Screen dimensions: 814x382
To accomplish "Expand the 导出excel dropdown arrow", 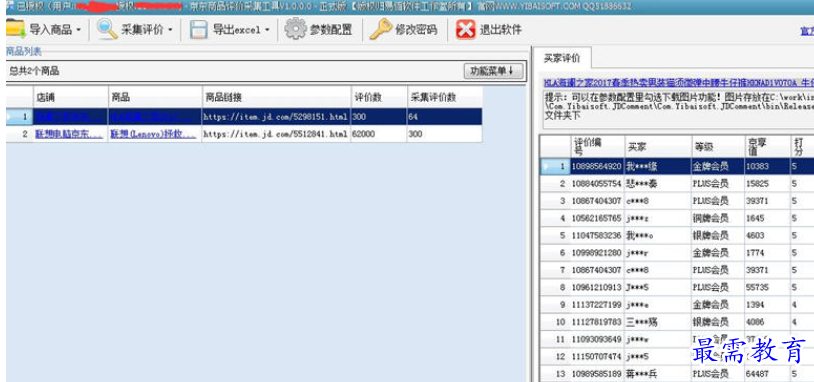I will [x=267, y=30].
